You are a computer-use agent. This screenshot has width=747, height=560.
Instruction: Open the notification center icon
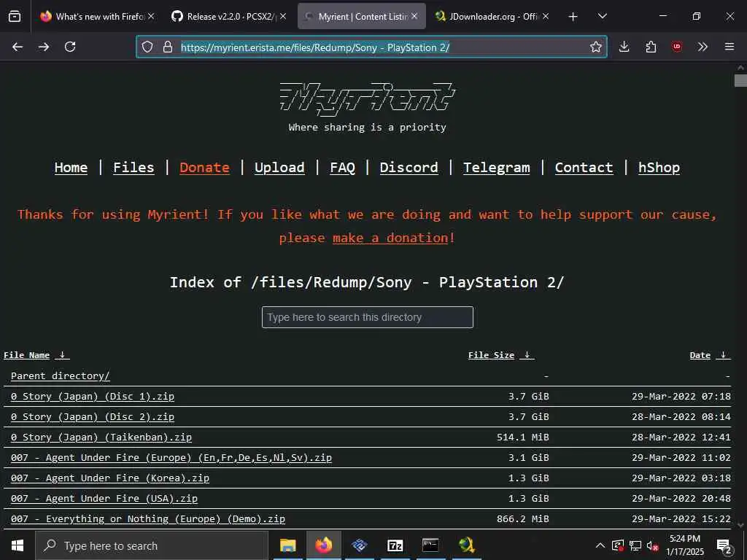point(724,546)
